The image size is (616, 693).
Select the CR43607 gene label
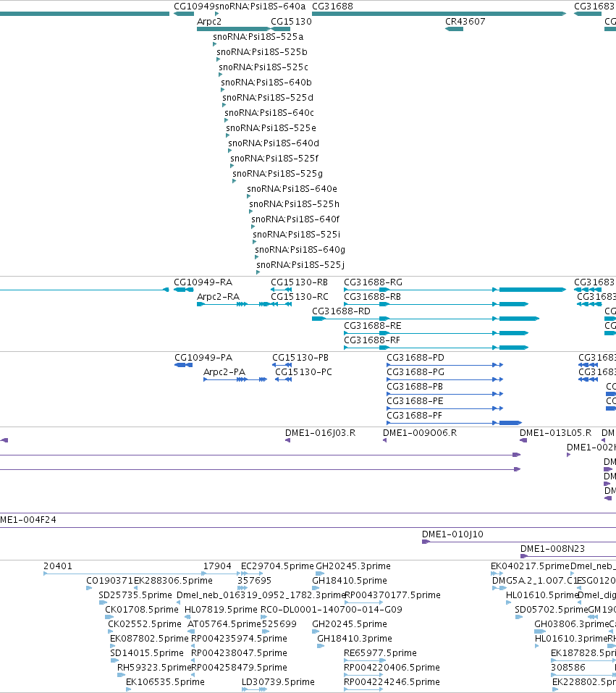coord(465,21)
